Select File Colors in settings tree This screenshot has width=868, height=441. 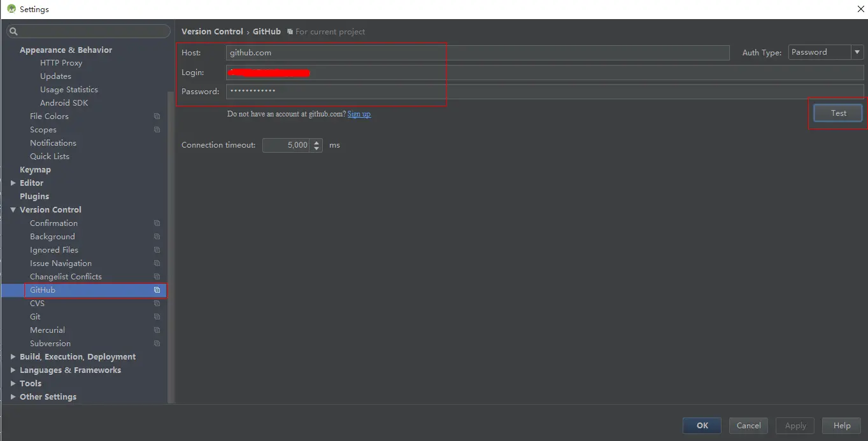click(x=49, y=116)
